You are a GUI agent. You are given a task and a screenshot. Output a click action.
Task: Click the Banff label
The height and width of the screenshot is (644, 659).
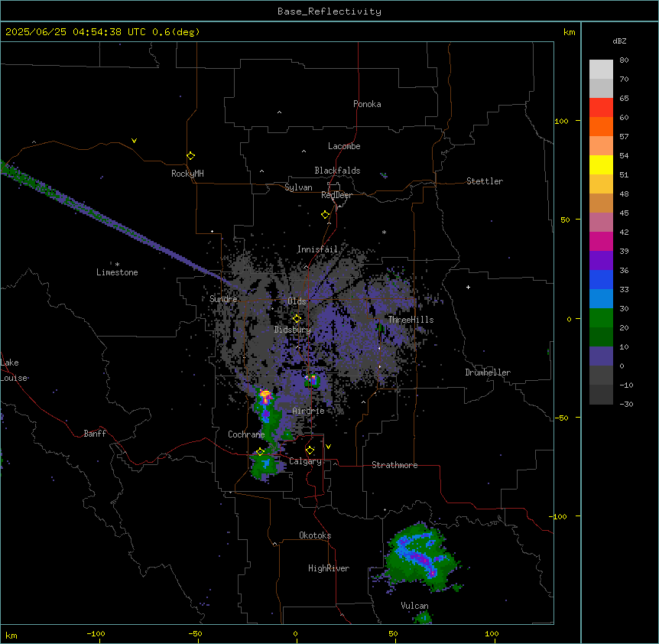[95, 434]
